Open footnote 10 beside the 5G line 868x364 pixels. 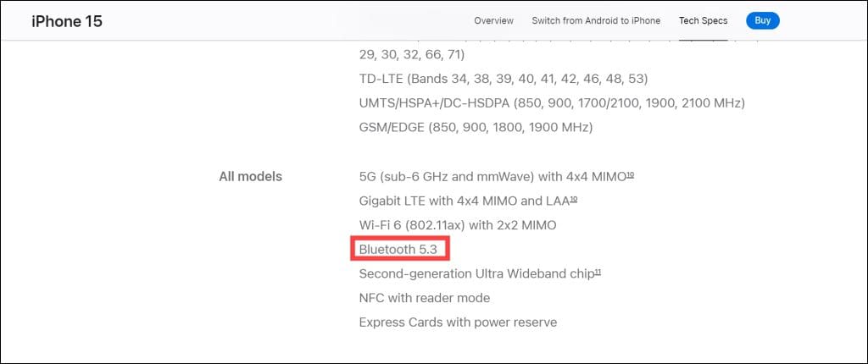[631, 175]
